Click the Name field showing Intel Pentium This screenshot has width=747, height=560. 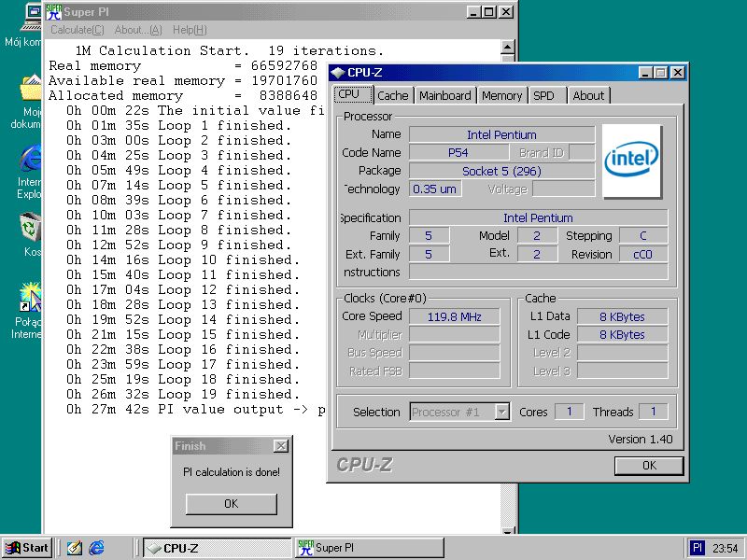(x=501, y=134)
